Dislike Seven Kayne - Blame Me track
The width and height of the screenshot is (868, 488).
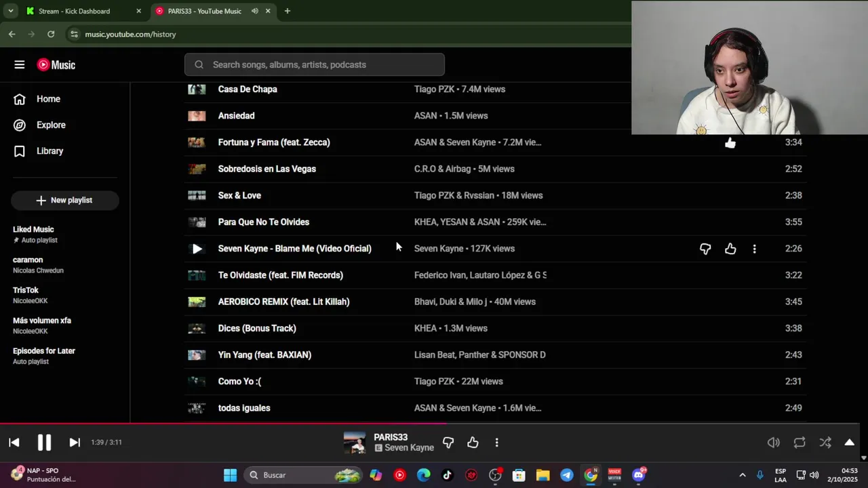705,249
